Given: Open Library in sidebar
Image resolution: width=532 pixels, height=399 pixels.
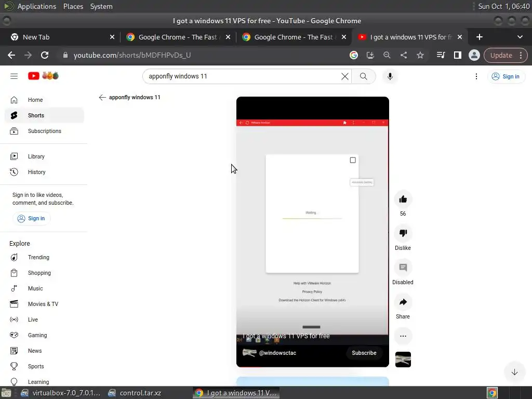Looking at the screenshot, I should [x=44, y=156].
